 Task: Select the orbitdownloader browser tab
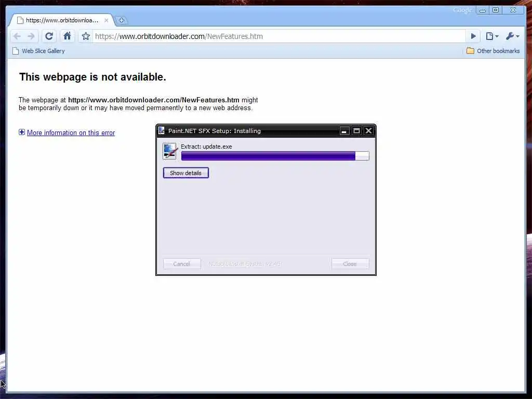tap(61, 20)
